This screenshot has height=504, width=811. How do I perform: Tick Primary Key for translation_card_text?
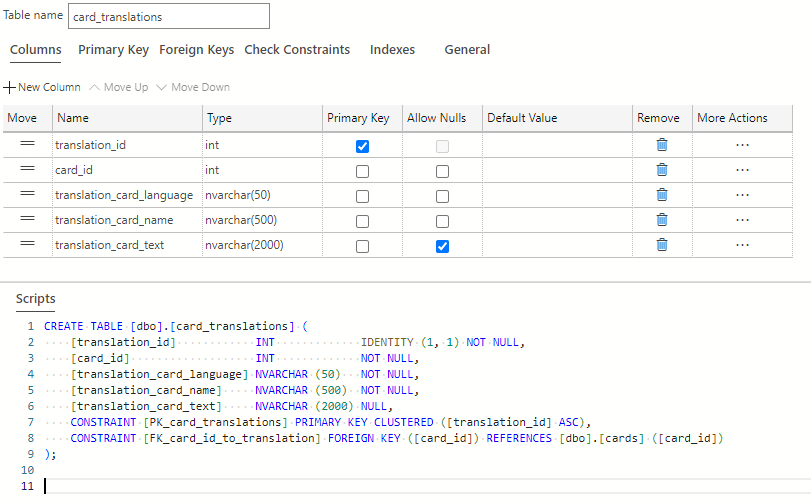point(363,246)
